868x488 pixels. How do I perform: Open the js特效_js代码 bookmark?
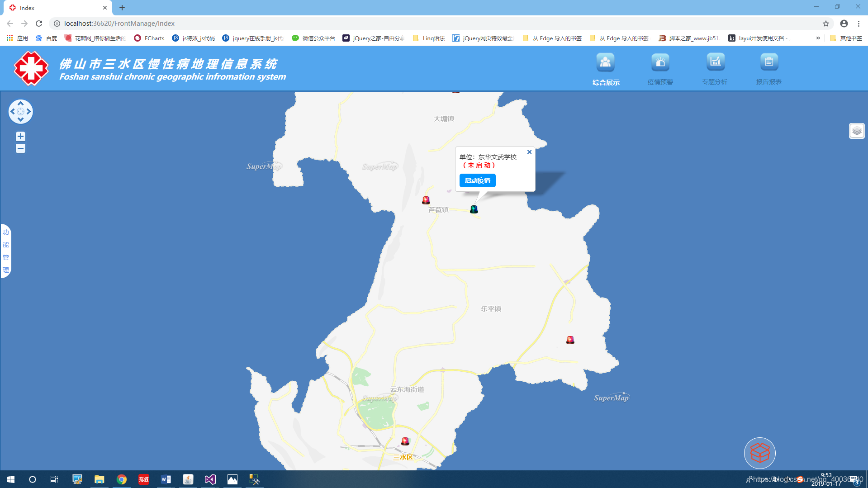point(194,38)
